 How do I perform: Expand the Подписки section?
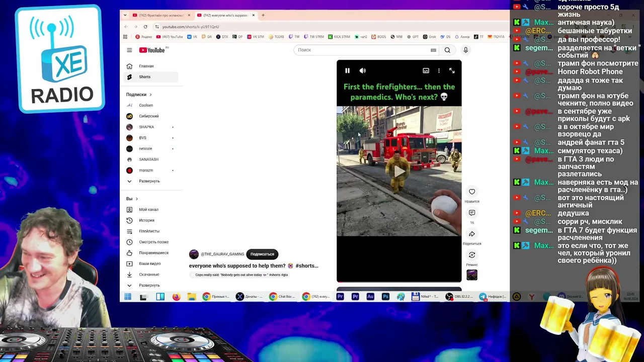(x=139, y=95)
